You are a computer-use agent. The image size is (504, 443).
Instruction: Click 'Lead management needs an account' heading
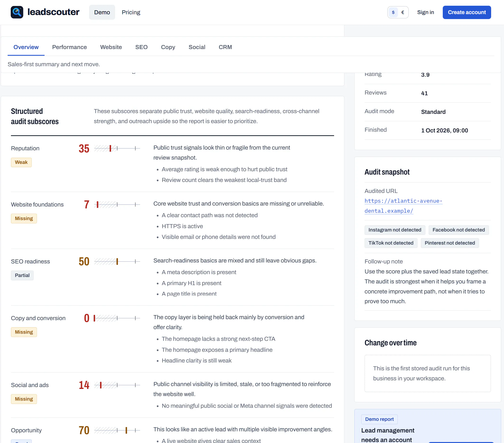click(388, 435)
